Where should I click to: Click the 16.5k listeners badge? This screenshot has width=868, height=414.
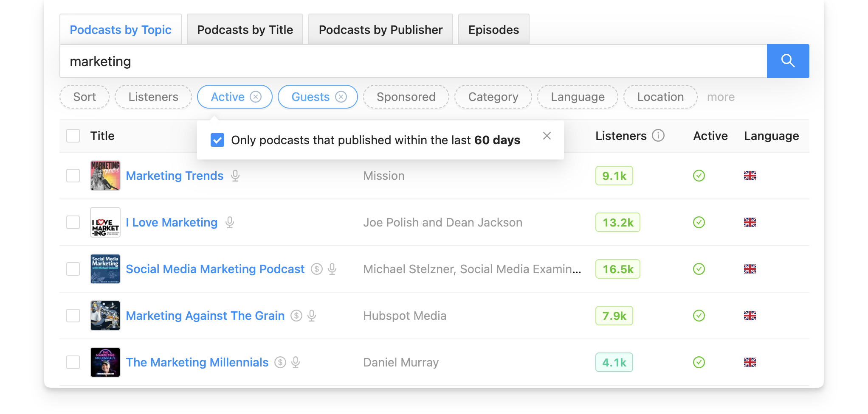click(x=618, y=269)
